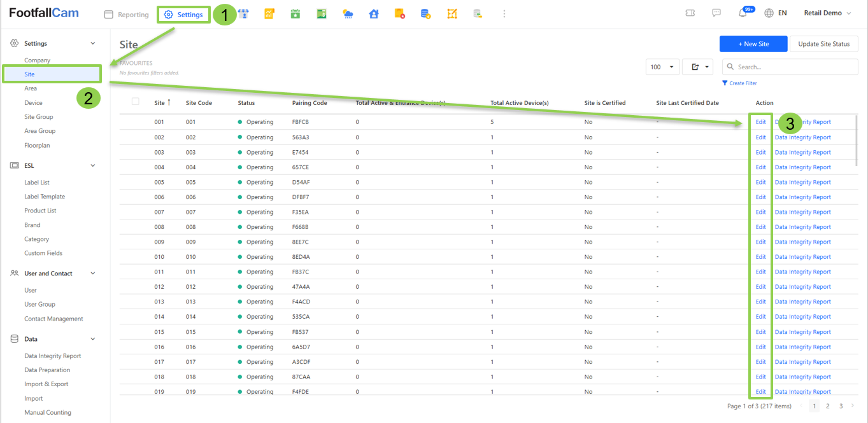868x423 pixels.
Task: Click the blue home icon in top bar
Action: click(x=374, y=13)
